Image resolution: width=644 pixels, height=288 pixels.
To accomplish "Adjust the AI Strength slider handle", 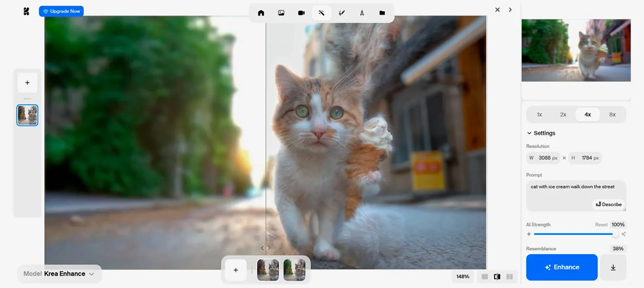I will (615, 234).
